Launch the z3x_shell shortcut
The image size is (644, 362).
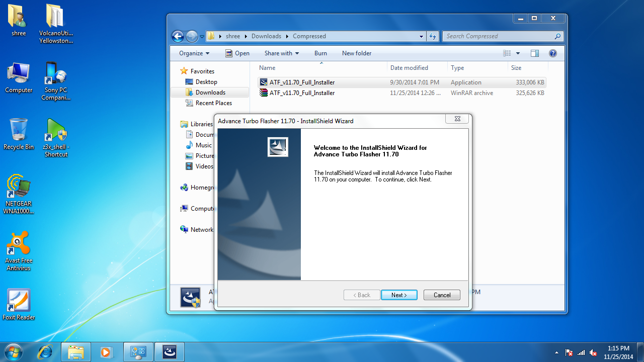pyautogui.click(x=56, y=138)
